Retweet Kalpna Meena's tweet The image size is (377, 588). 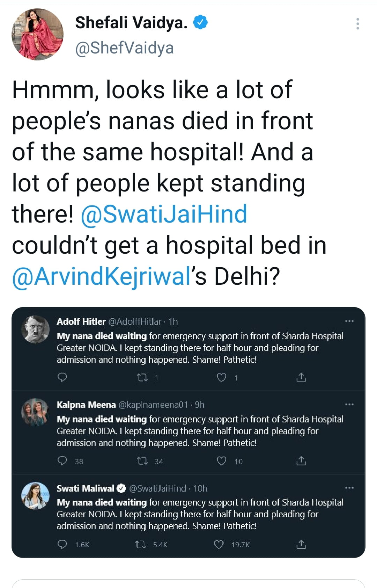[x=142, y=461]
